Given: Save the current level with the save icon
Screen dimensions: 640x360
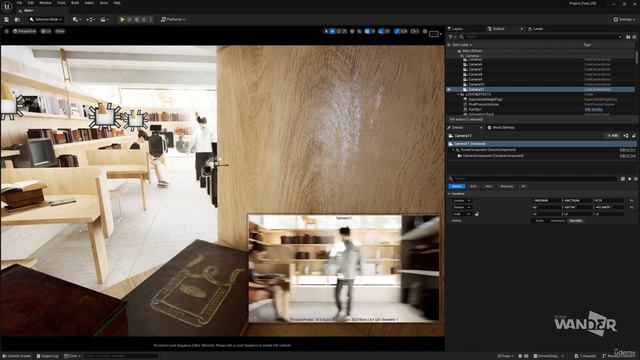Looking at the screenshot, I should point(6,20).
